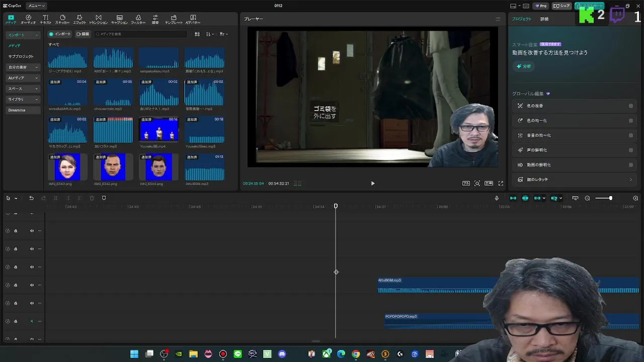The image size is (644, 362).
Task: Click the zoom-out magnifier on timeline
Action: pyautogui.click(x=587, y=198)
